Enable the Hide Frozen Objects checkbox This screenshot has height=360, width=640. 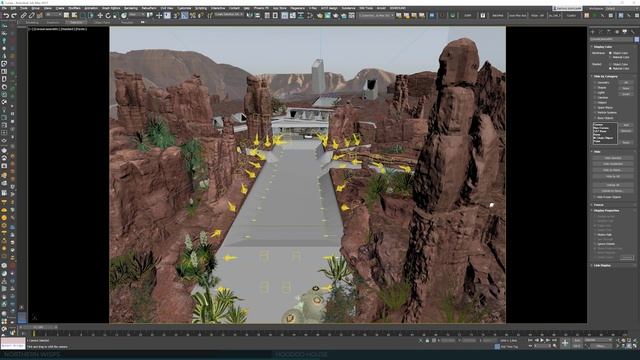pyautogui.click(x=594, y=197)
